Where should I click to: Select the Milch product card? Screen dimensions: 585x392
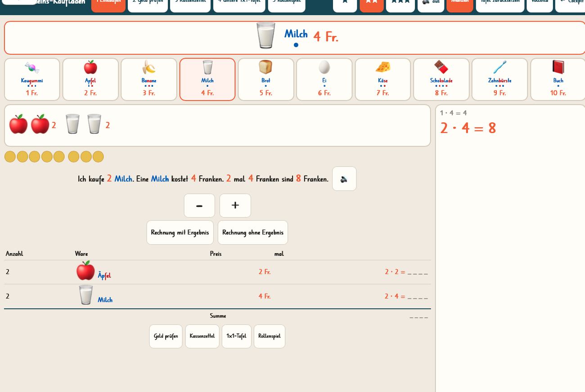coord(207,79)
